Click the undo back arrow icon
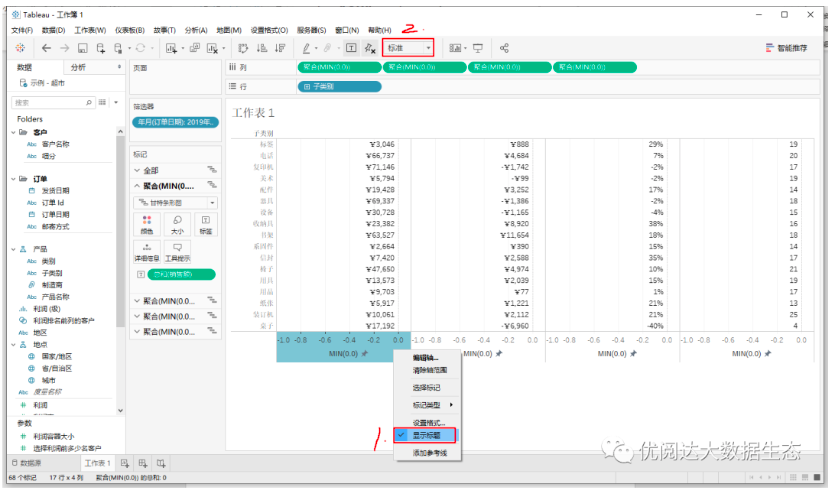829x493 pixels. pos(47,48)
